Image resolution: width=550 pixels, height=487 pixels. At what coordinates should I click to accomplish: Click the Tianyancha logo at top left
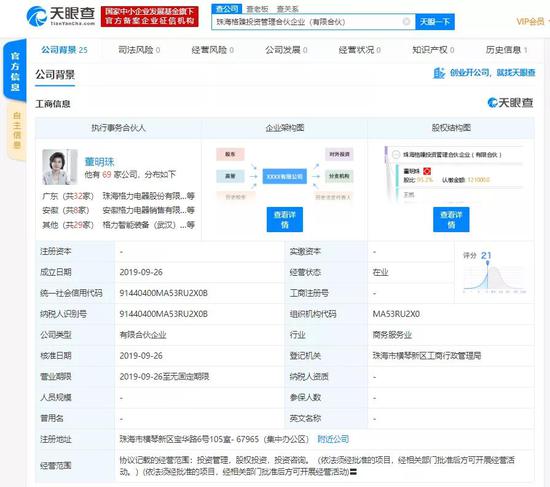[x=61, y=16]
